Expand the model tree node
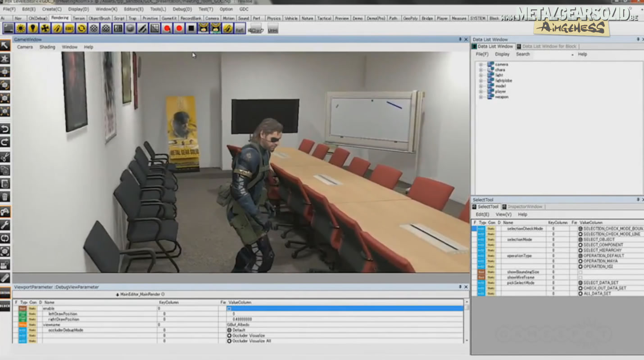644x360 pixels. (481, 86)
